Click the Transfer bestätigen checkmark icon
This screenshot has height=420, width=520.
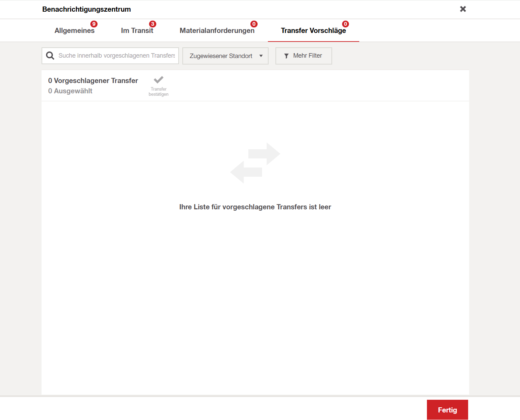(x=158, y=80)
